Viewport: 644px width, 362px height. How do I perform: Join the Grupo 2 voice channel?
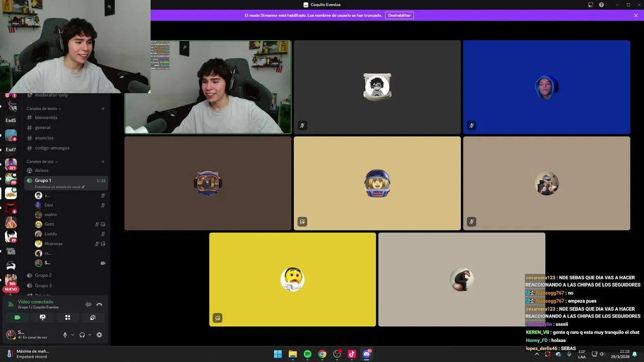pos(65,276)
